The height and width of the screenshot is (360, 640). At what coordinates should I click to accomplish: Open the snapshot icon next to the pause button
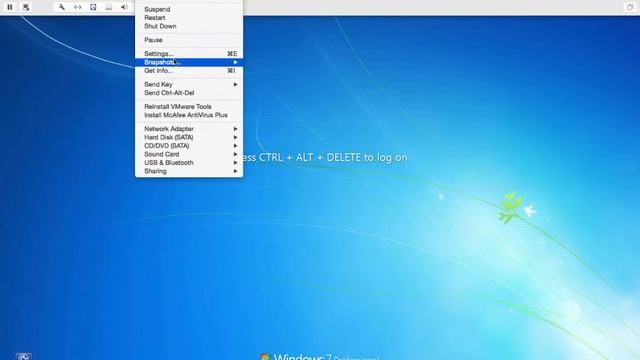pos(26,7)
